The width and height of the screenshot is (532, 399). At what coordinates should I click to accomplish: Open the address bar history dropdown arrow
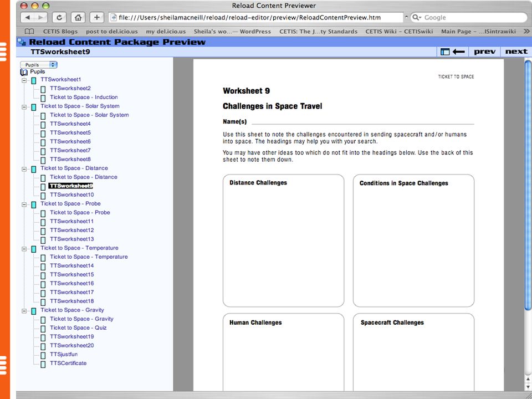(406, 17)
